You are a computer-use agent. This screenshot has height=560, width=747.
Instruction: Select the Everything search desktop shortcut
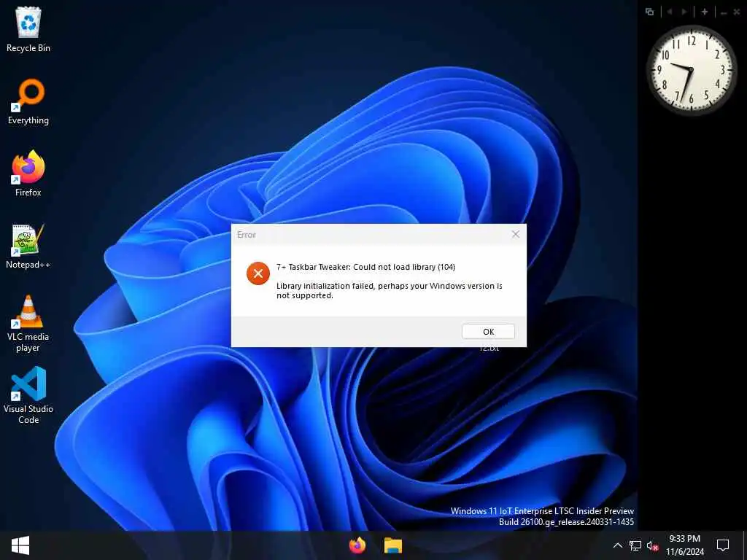click(28, 102)
